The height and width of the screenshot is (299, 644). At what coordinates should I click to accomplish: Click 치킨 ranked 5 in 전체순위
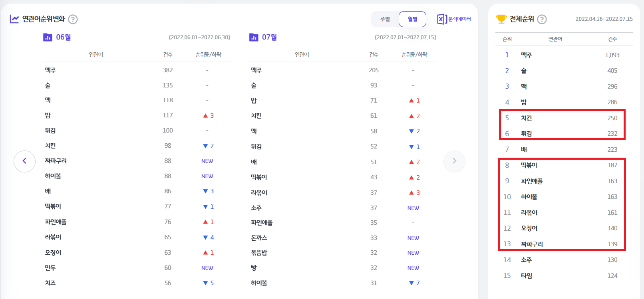527,118
